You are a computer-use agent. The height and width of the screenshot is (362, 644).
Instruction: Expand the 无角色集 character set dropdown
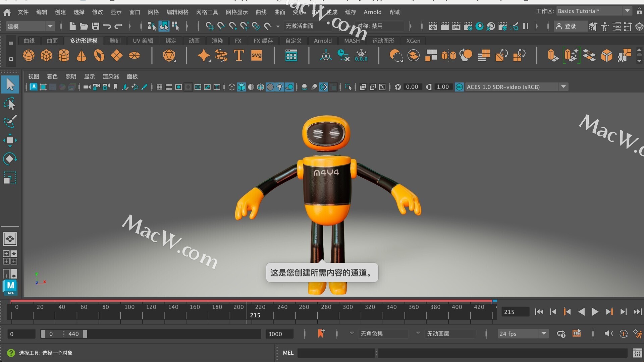click(x=352, y=334)
